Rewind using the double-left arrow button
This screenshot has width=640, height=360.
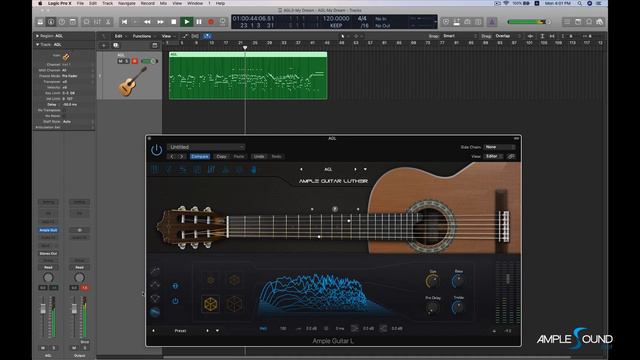click(x=147, y=22)
